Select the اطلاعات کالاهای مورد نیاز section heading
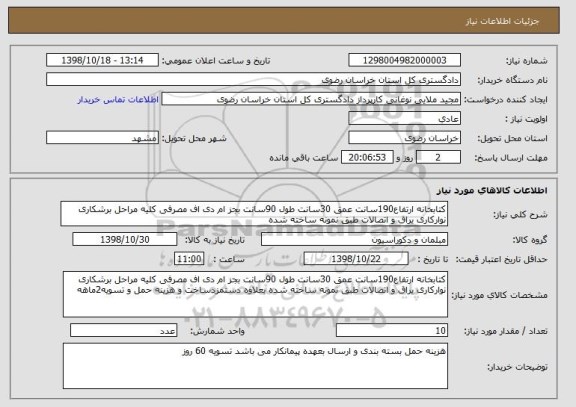This screenshot has height=407, width=576. (492, 190)
